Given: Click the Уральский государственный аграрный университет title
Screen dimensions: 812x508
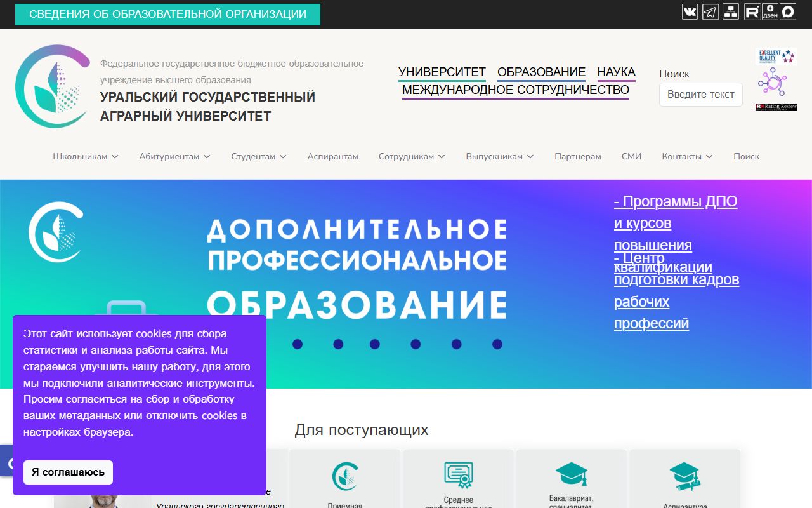Looking at the screenshot, I should pos(207,107).
